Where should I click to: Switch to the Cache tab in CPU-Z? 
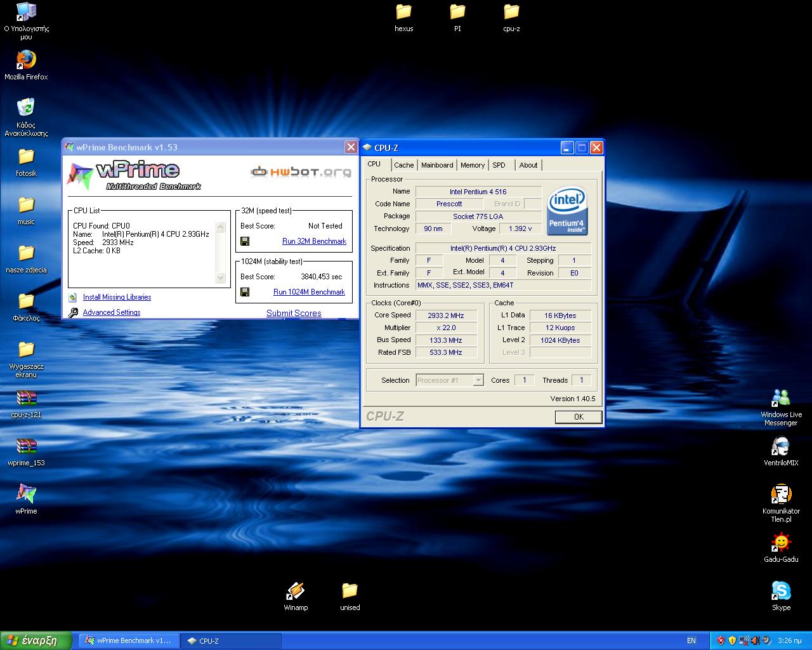pyautogui.click(x=403, y=165)
